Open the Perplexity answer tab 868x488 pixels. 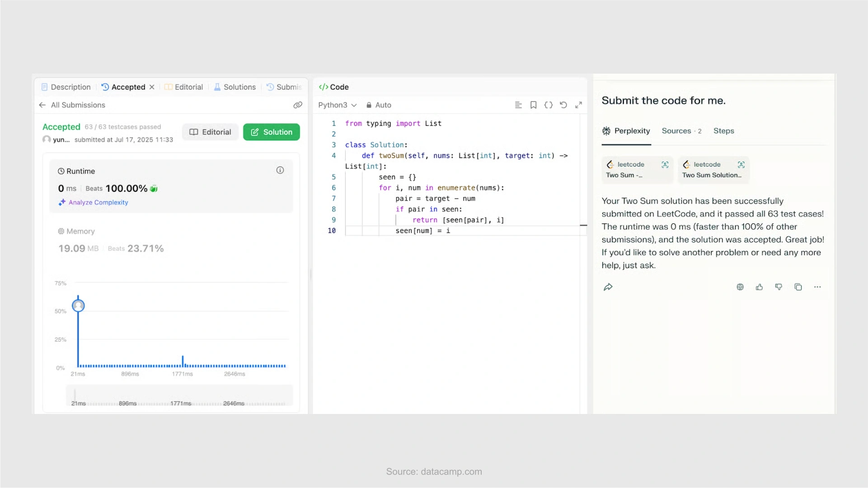click(x=626, y=131)
